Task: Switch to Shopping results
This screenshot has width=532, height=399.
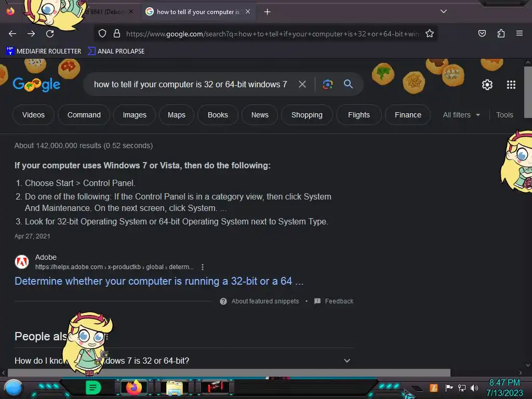Action: tap(307, 115)
